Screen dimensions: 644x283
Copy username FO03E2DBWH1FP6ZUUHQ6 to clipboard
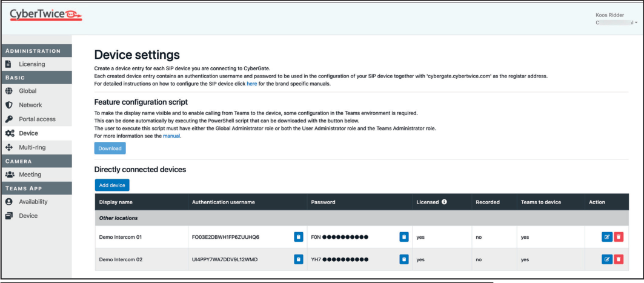pyautogui.click(x=299, y=237)
